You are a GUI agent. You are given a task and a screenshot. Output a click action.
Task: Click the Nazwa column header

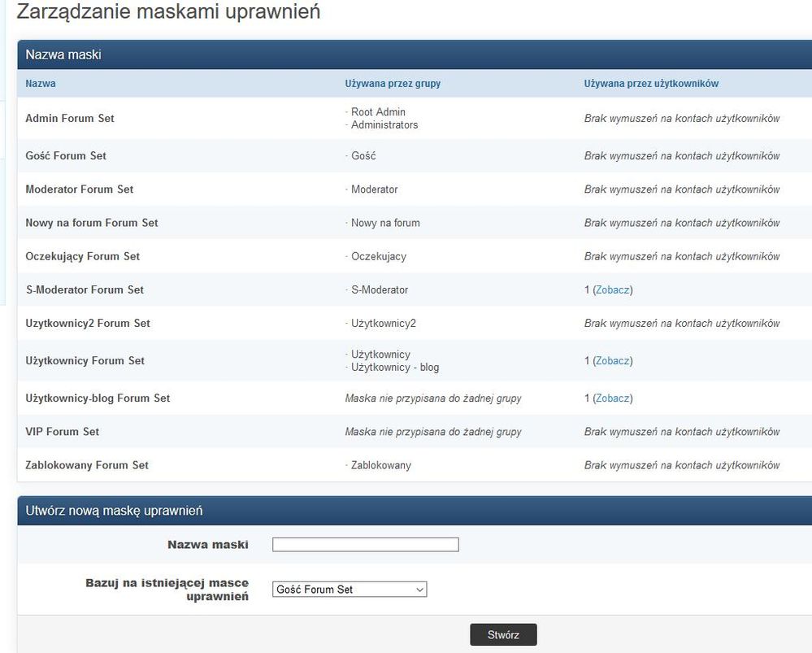41,83
